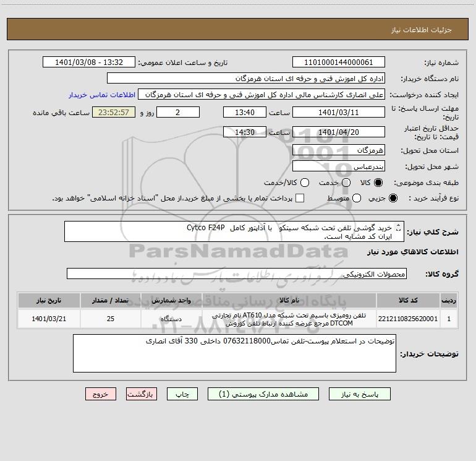The height and width of the screenshot is (461, 476).
Task: Click response deadline time 13:40
Action: point(245,112)
